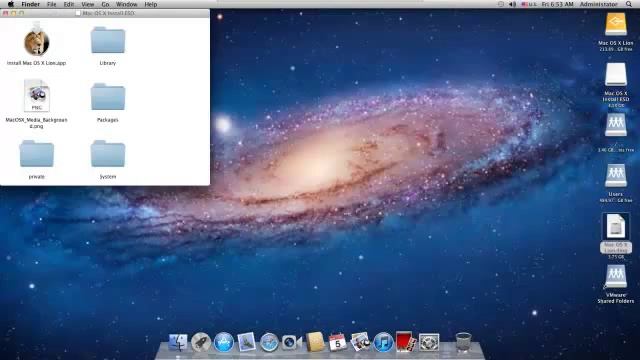
Task: Open the Help menu
Action: [151, 4]
